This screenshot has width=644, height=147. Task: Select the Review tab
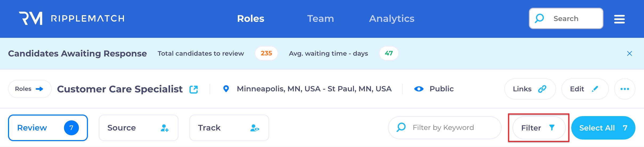[x=48, y=128]
